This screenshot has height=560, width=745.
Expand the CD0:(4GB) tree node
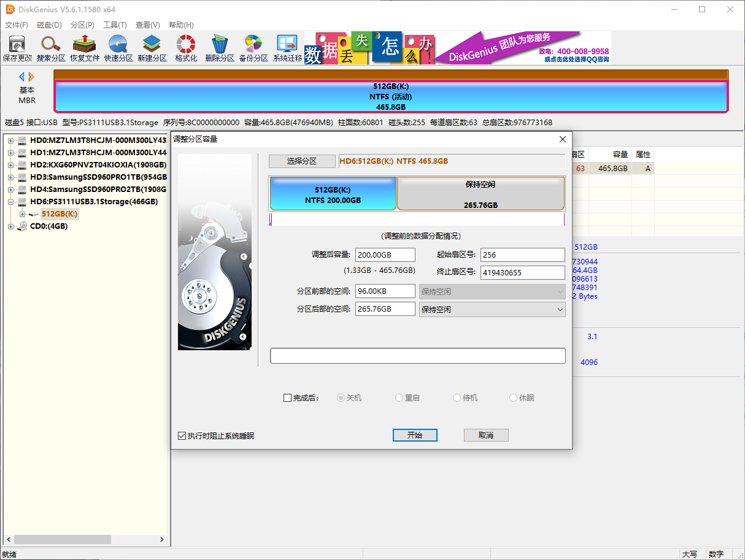coord(10,226)
